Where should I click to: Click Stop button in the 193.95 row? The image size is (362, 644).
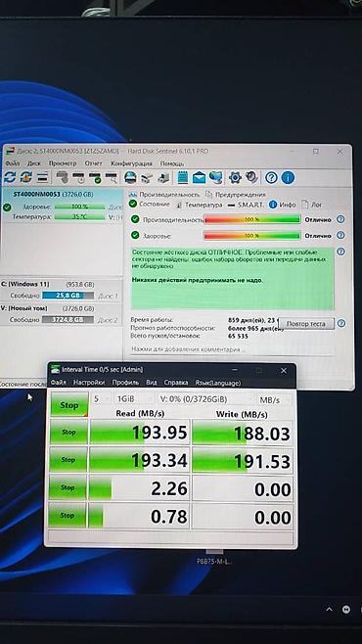pos(68,432)
